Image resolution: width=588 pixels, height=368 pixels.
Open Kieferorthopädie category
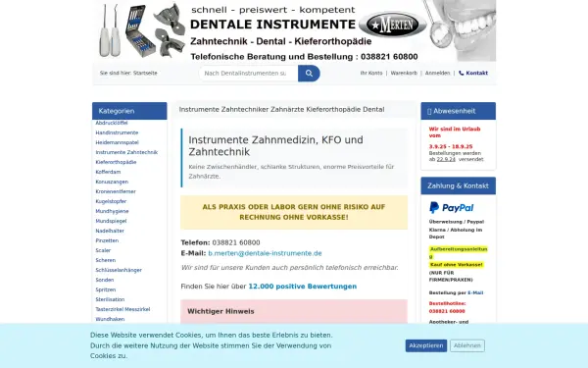116,162
